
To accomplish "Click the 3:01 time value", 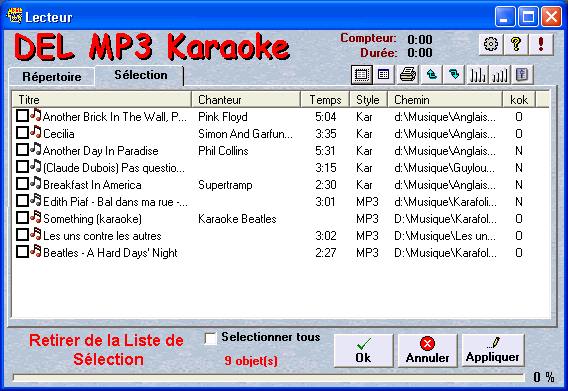I will 325,202.
